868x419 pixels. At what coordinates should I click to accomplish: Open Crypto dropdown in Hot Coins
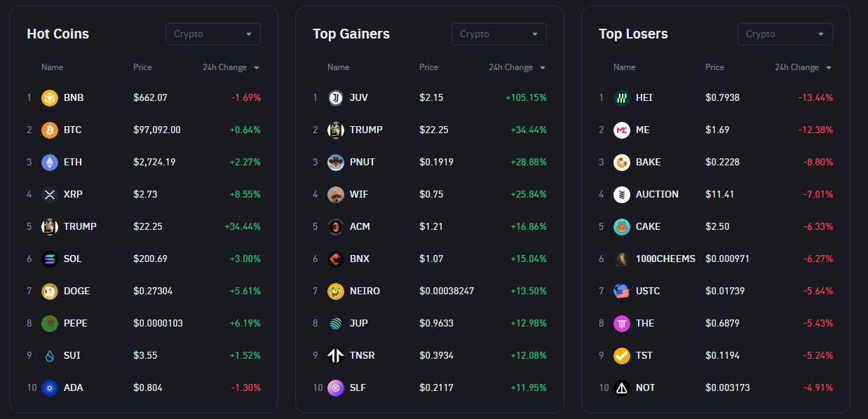pos(212,34)
